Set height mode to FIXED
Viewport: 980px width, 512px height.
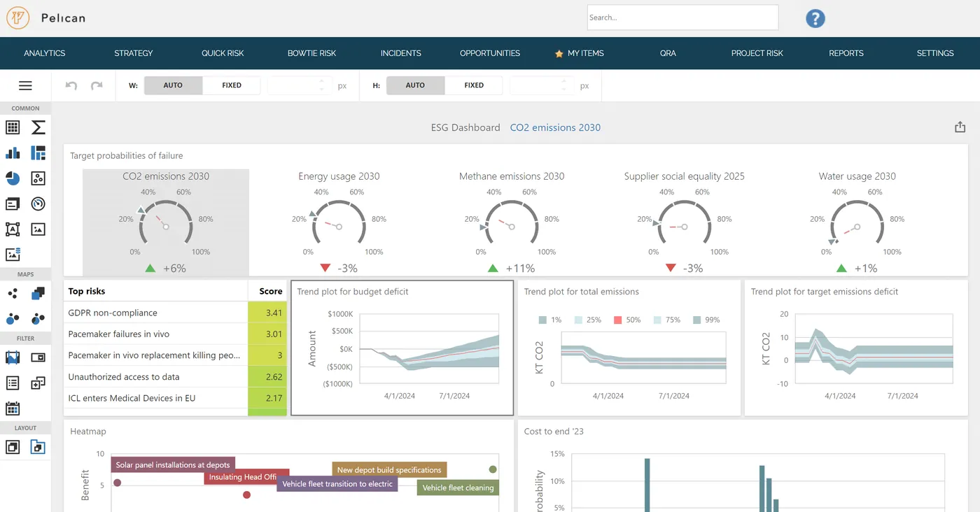pyautogui.click(x=474, y=85)
